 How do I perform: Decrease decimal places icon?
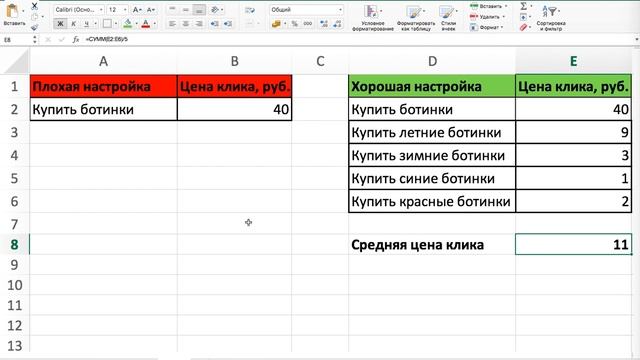(337, 24)
